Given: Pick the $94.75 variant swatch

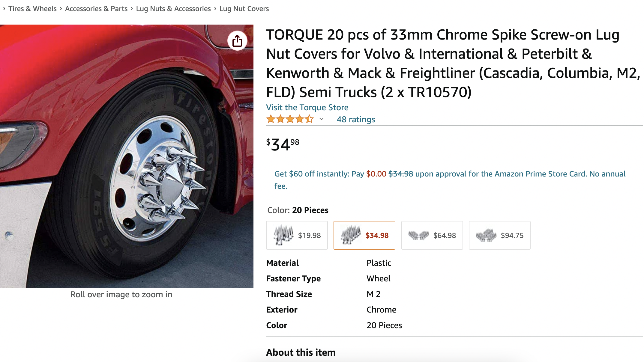Looking at the screenshot, I should [499, 235].
